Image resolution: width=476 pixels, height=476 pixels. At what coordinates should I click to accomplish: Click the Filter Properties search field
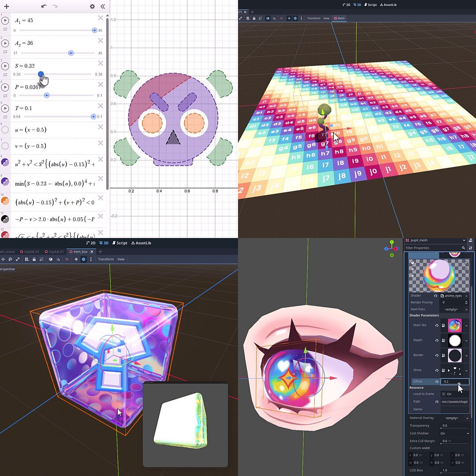(x=435, y=248)
